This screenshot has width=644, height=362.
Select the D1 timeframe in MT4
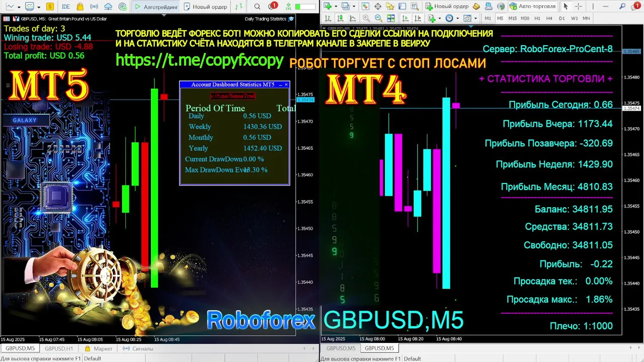561,18
